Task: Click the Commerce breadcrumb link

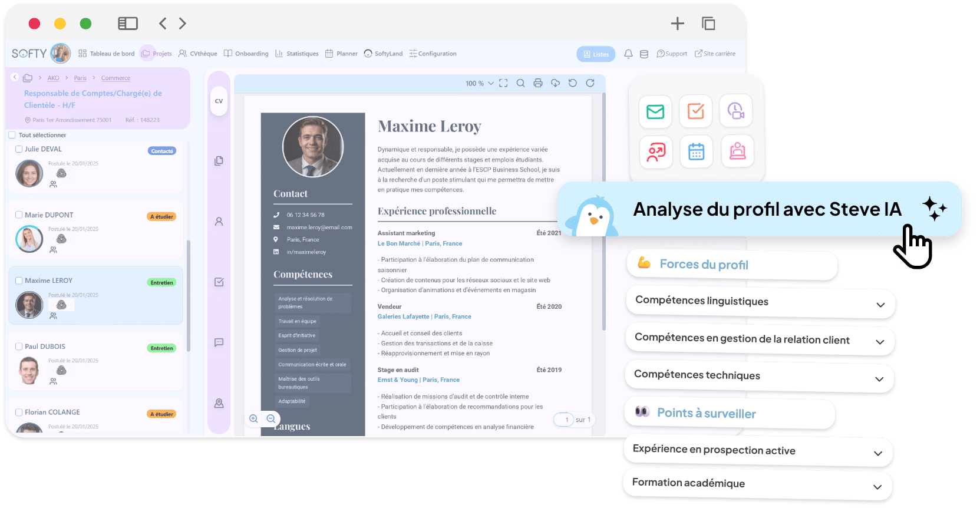Action: click(x=116, y=78)
